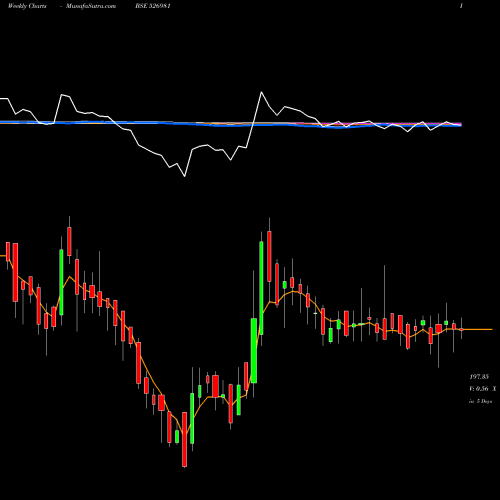This screenshot has height=500, width=500.
Task: Click the 'BSE 526981' ticker label
Action: tap(153, 6)
